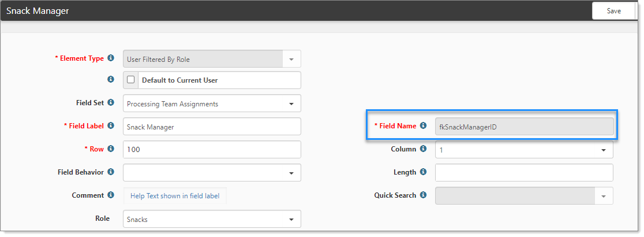Viewport: 644px width, 237px height.
Task: Click the empty Length input field
Action: point(524,172)
